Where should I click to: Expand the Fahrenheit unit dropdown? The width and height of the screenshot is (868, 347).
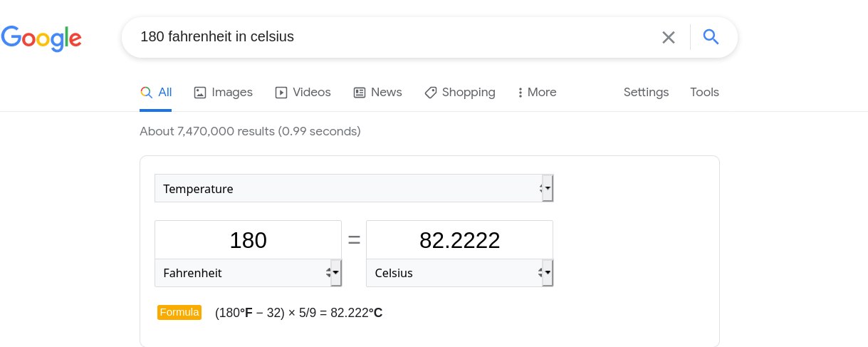248,273
